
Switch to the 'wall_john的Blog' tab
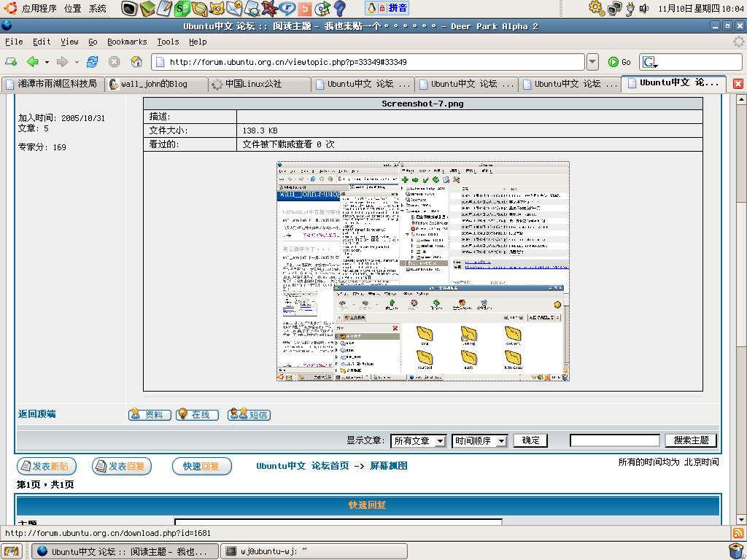coord(157,85)
